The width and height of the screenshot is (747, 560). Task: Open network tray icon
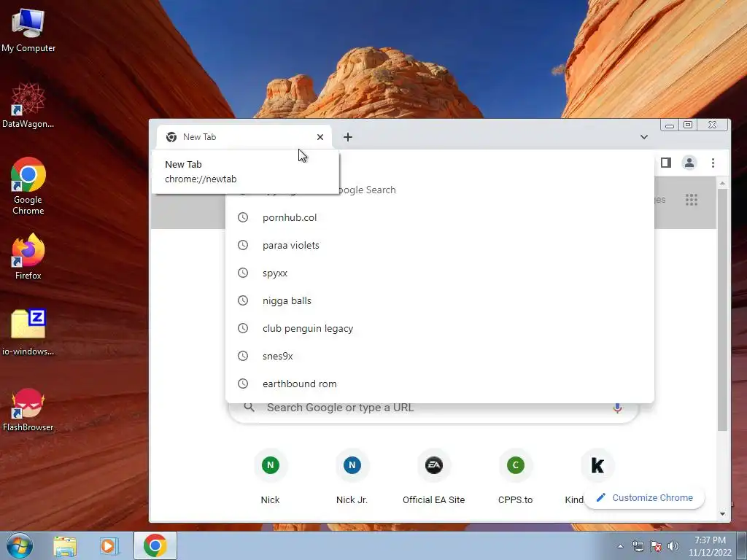pyautogui.click(x=638, y=546)
